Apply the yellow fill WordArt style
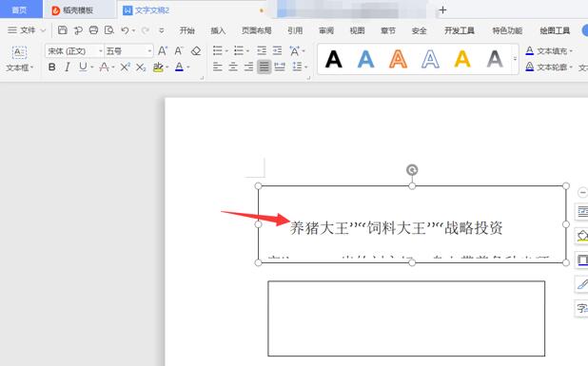This screenshot has width=588, height=366. 462,59
